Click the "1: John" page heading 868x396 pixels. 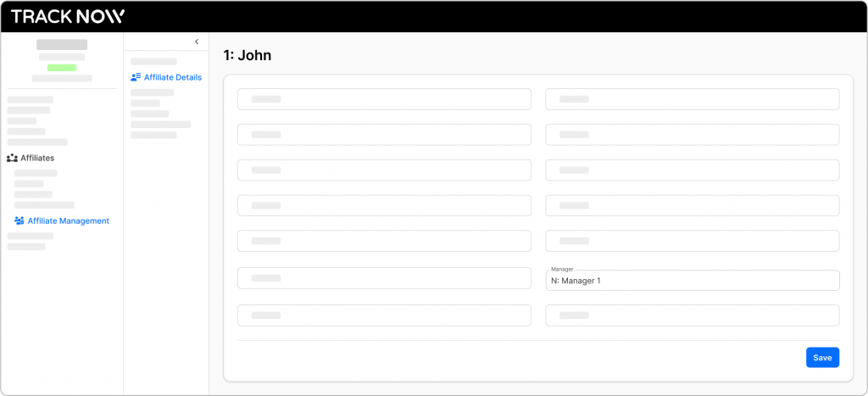click(248, 56)
